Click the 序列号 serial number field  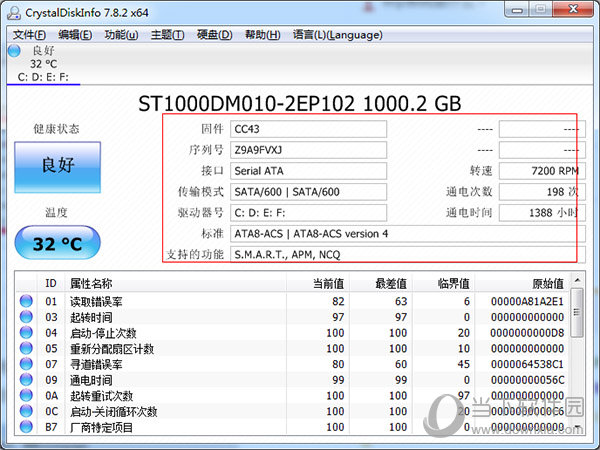pyautogui.click(x=308, y=150)
